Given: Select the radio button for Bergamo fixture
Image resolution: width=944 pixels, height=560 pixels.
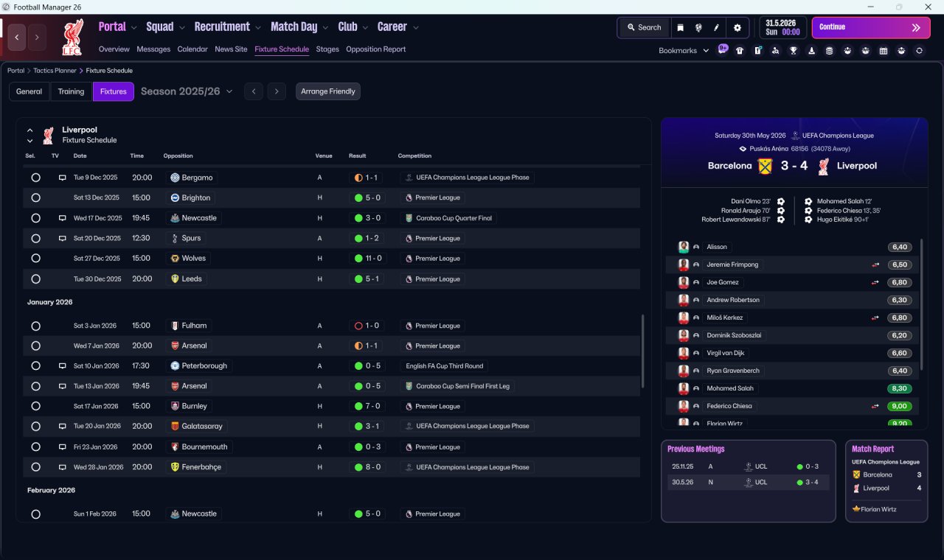Looking at the screenshot, I should pos(35,178).
